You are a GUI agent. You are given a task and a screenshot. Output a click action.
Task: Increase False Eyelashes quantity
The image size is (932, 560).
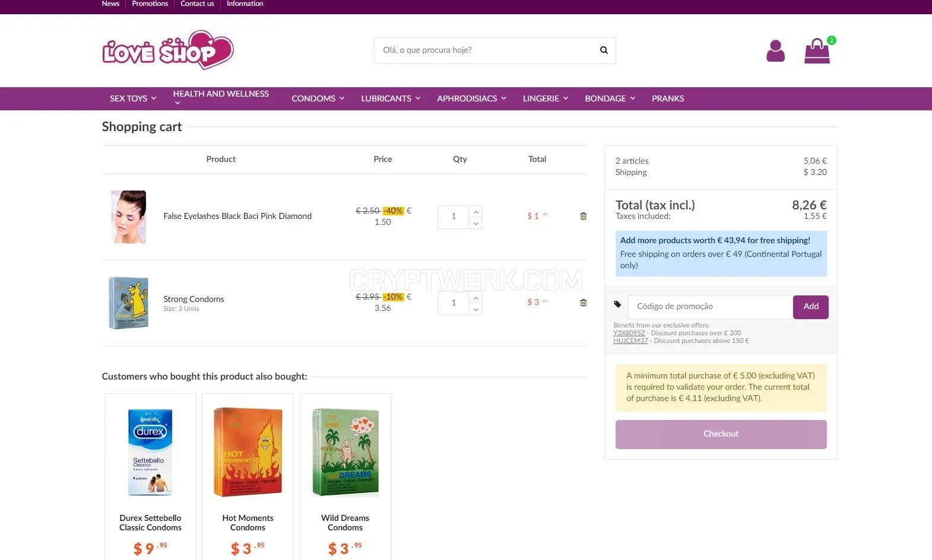point(475,212)
